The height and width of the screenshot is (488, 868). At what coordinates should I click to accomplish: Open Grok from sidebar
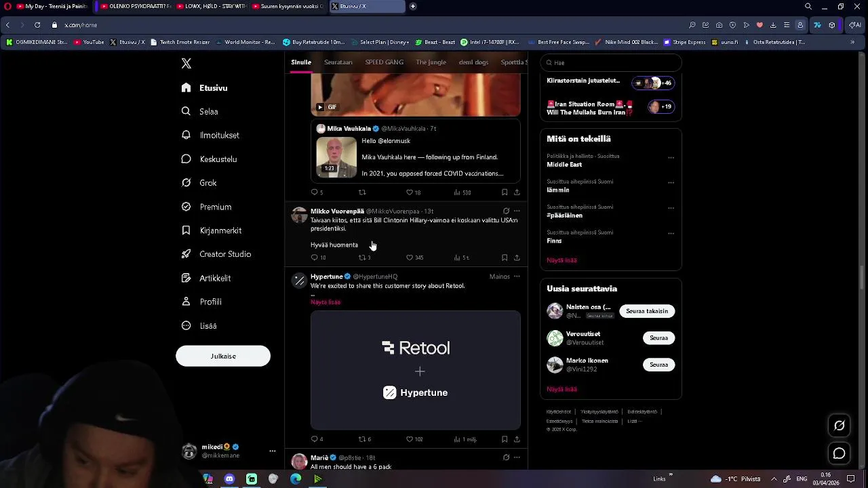pos(199,183)
